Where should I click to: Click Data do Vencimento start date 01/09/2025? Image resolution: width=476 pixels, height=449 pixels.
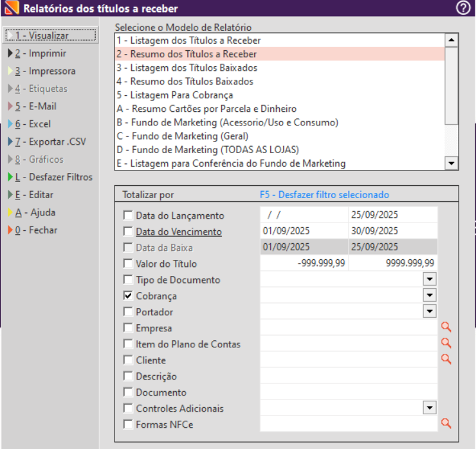click(x=304, y=231)
